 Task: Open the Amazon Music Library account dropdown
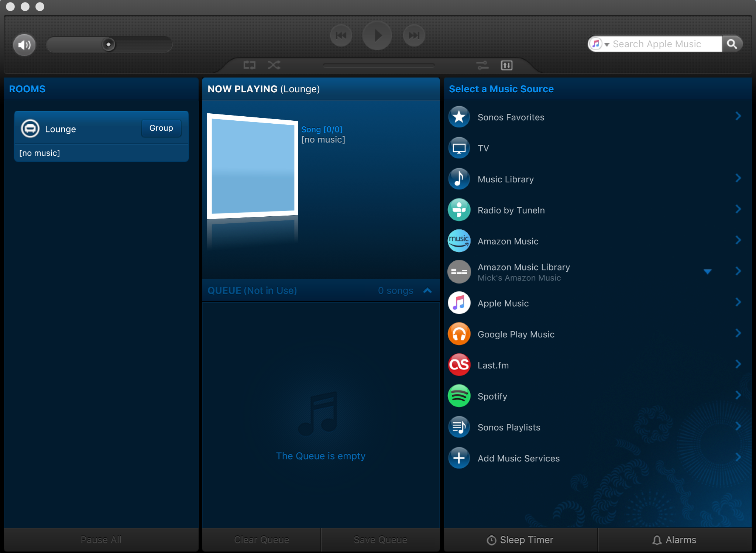707,272
